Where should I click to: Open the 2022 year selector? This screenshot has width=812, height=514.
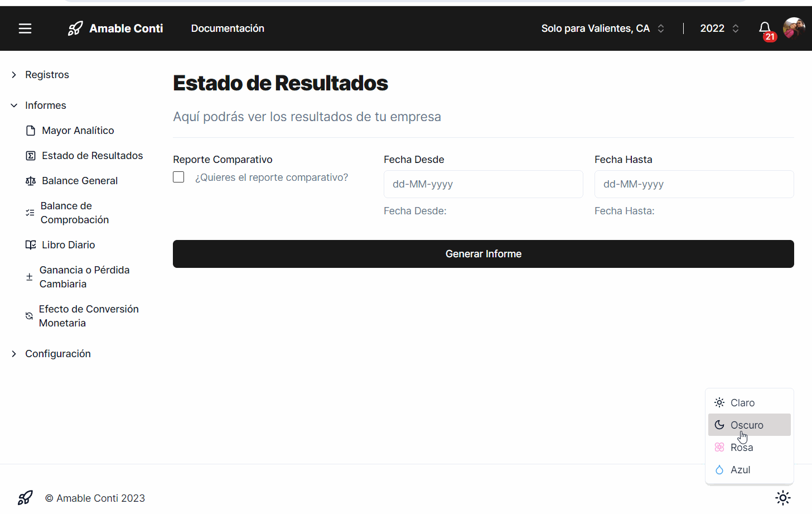(x=719, y=28)
